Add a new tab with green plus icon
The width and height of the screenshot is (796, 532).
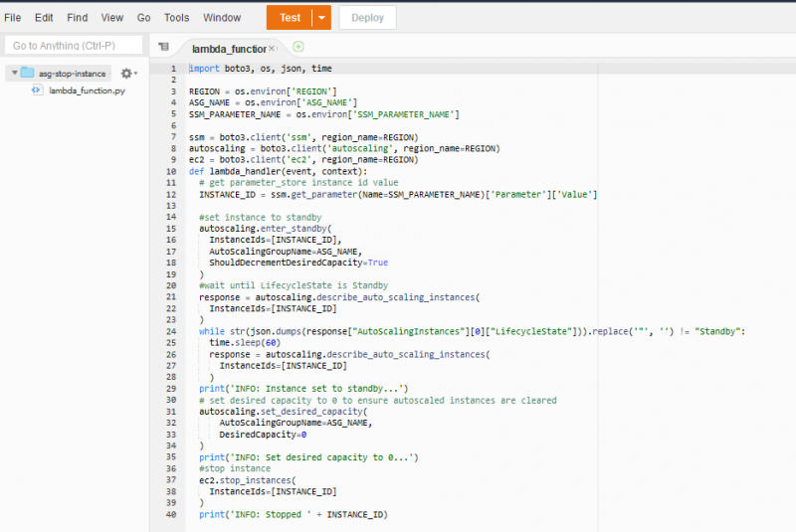(x=298, y=47)
